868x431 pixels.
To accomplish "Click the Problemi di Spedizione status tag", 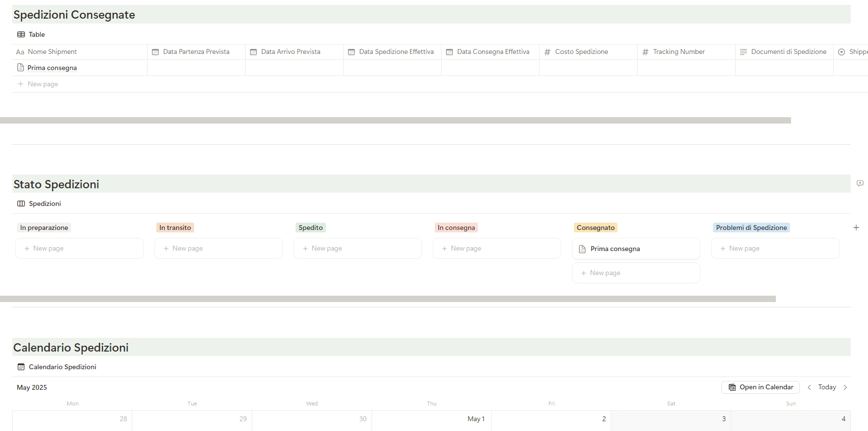I will click(x=751, y=228).
